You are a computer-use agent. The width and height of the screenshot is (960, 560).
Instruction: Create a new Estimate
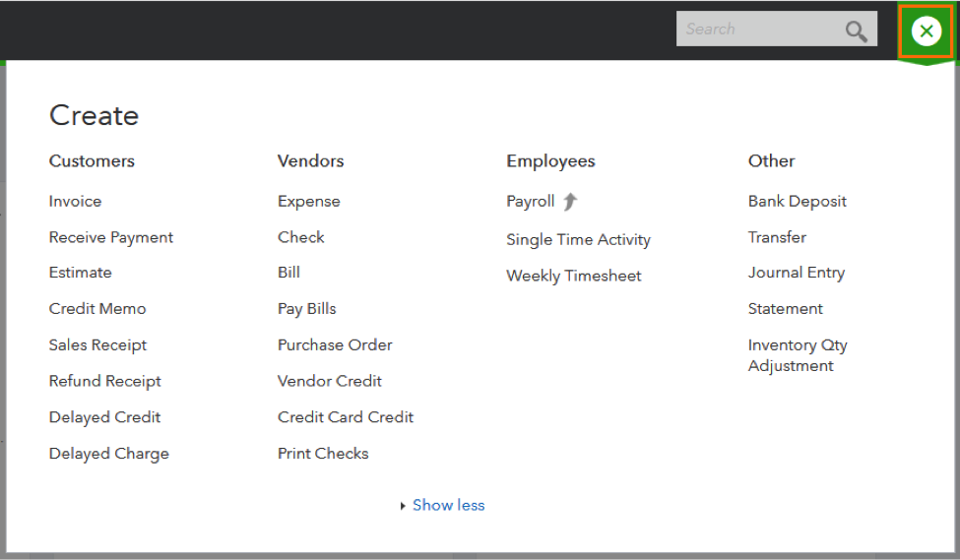pos(80,273)
